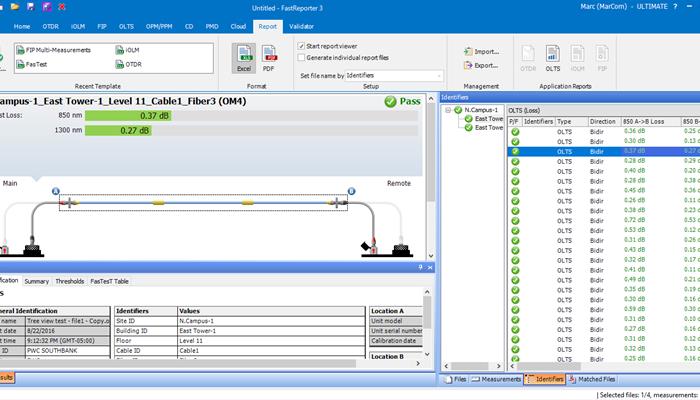Switch to the Matched Files bottom tab
Screen dimensions: 700x400
[x=592, y=379]
